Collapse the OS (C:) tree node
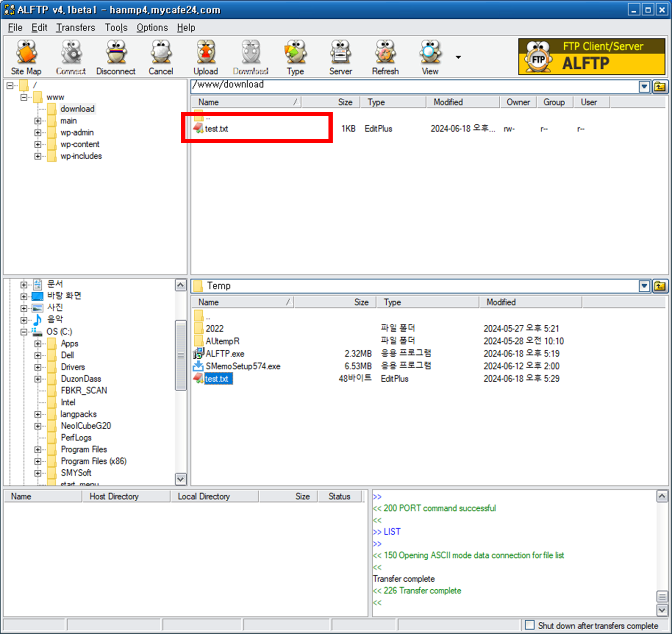This screenshot has height=634, width=672. tap(24, 332)
